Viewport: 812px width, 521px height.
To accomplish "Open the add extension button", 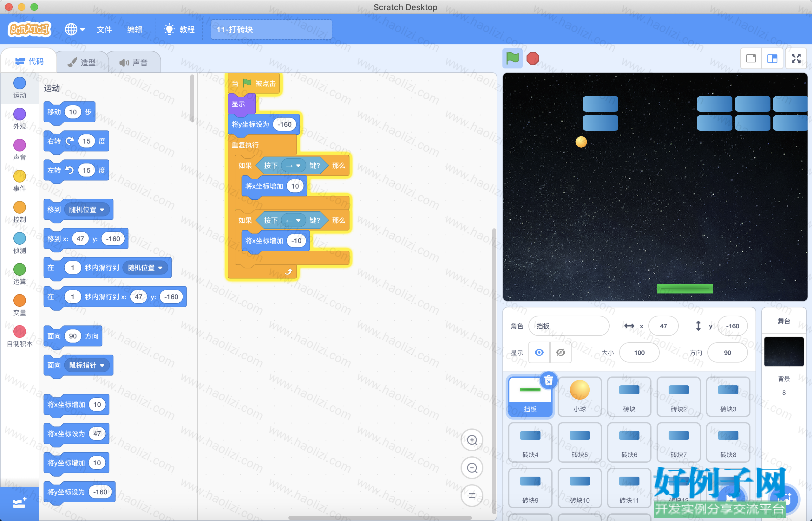I will coord(19,503).
